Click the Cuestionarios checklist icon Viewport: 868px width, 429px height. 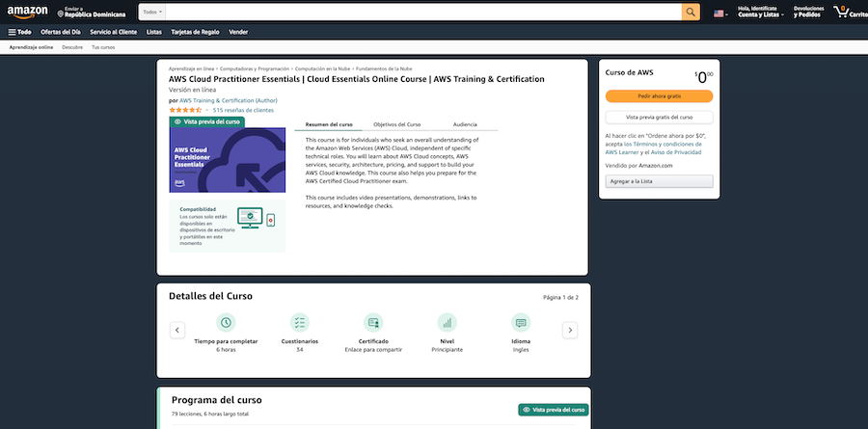[300, 322]
